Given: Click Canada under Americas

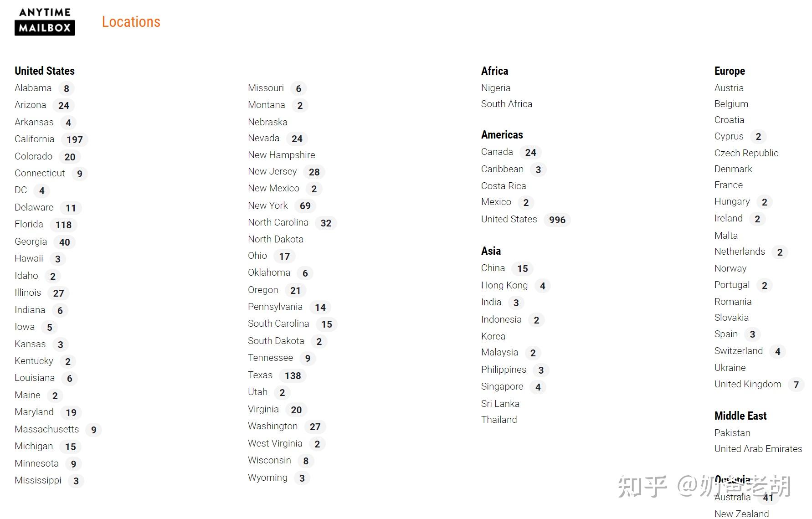Looking at the screenshot, I should (511, 152).
